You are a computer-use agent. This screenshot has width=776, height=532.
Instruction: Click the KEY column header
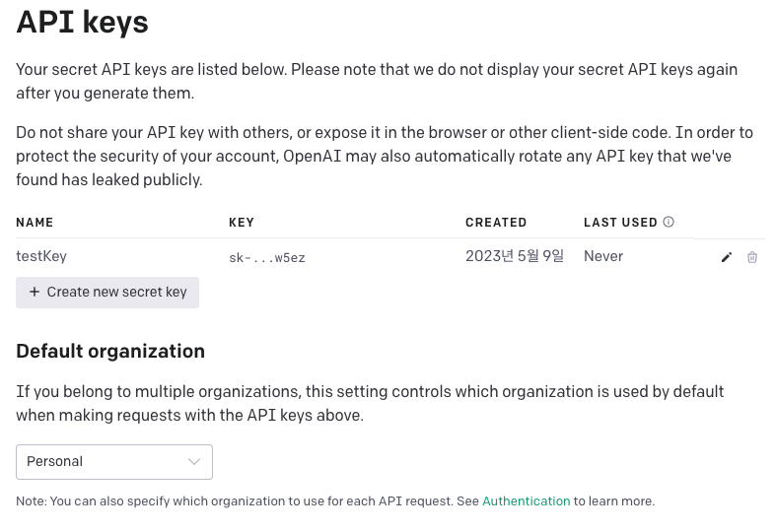point(242,223)
